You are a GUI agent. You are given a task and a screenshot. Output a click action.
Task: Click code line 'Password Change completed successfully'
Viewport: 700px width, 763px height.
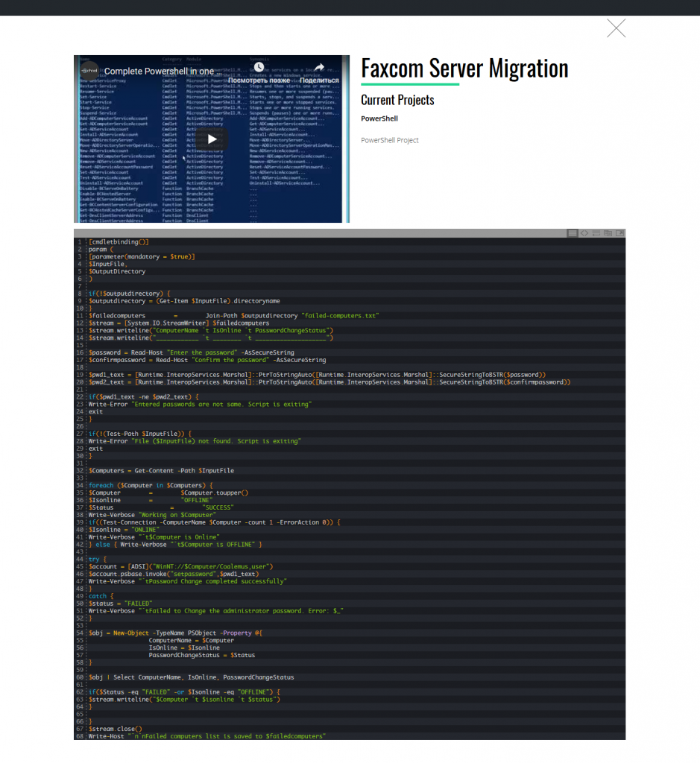pyautogui.click(x=187, y=581)
